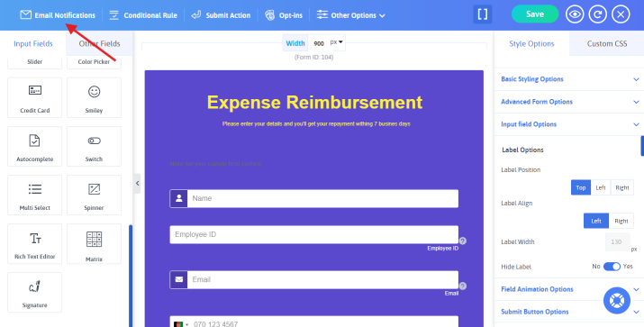The width and height of the screenshot is (644, 327).
Task: Add the Multi Select field
Action: point(34,195)
